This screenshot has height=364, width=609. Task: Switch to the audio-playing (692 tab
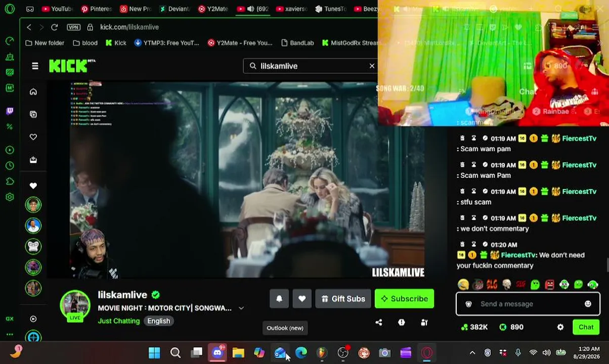pyautogui.click(x=252, y=9)
